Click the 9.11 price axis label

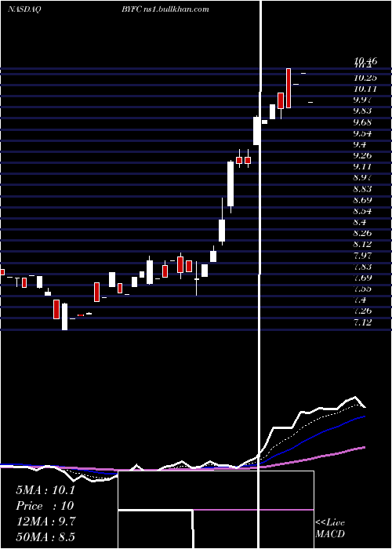(x=364, y=166)
